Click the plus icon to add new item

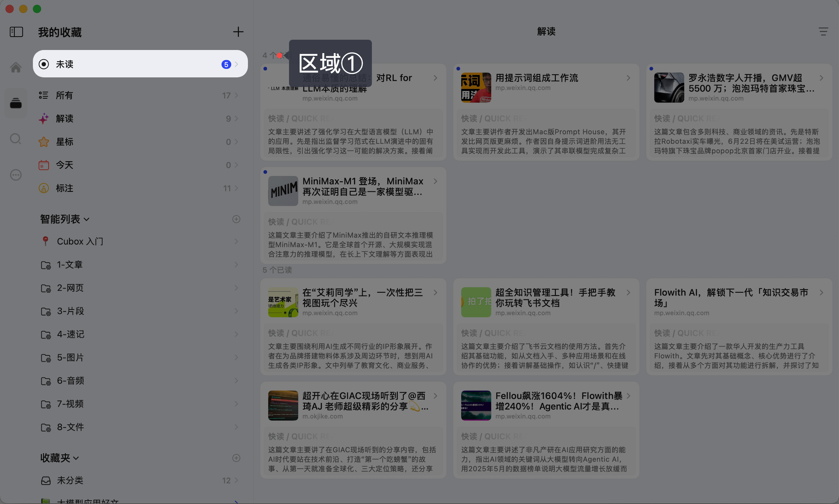coord(238,32)
